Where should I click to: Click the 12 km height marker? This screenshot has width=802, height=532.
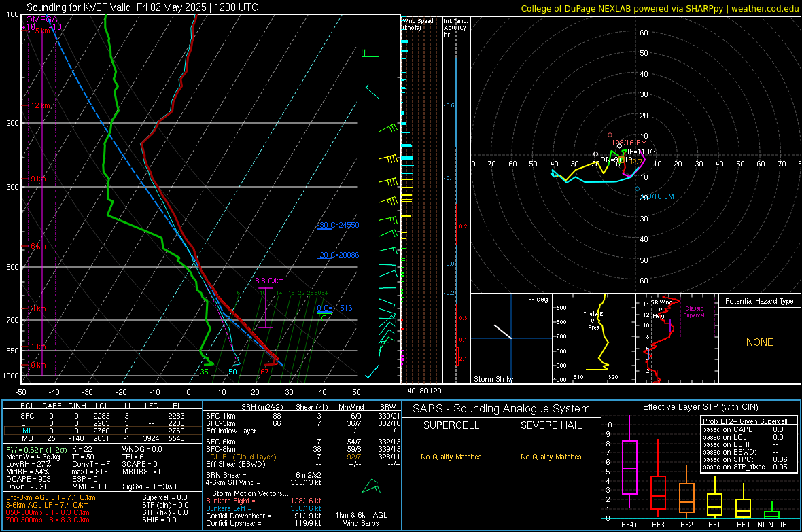pyautogui.click(x=40, y=105)
